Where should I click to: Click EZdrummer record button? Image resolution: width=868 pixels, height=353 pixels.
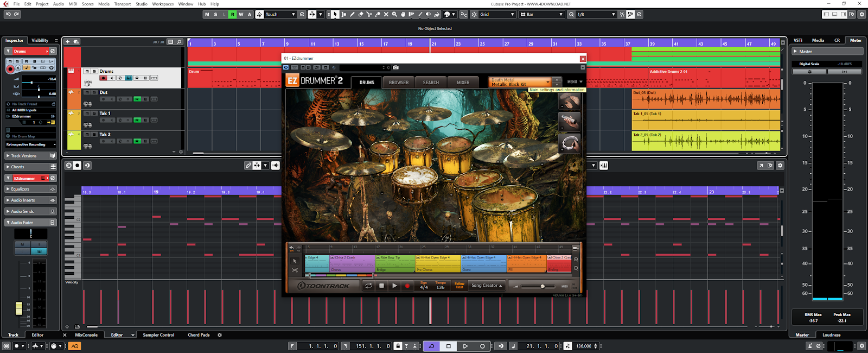(x=407, y=286)
